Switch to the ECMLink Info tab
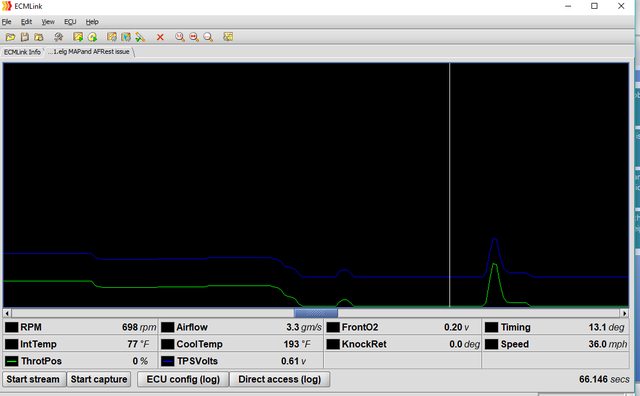The width and height of the screenshot is (640, 396). (22, 52)
